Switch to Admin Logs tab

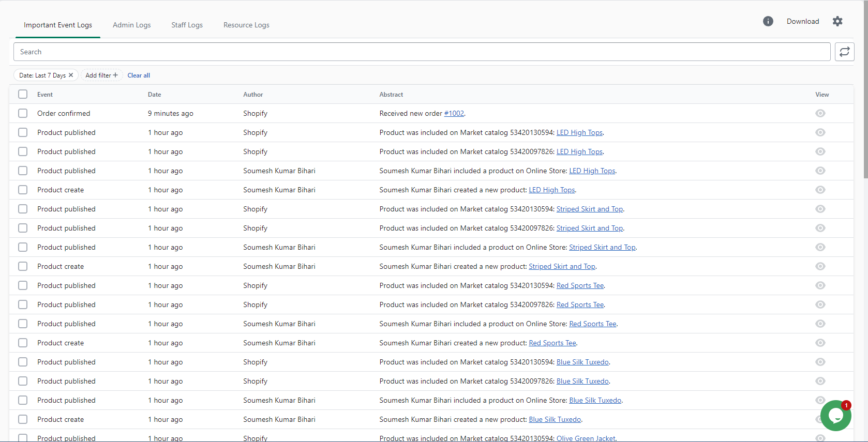pos(132,25)
